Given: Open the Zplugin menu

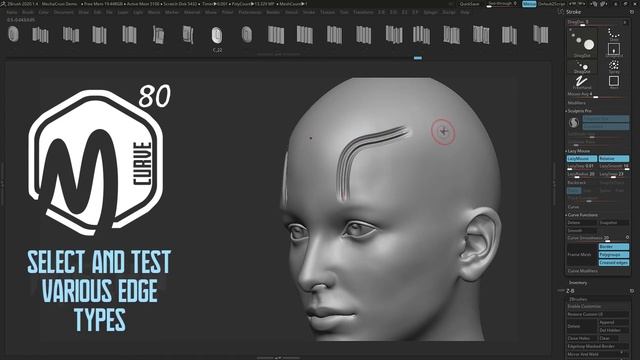Looking at the screenshot, I should [430, 12].
